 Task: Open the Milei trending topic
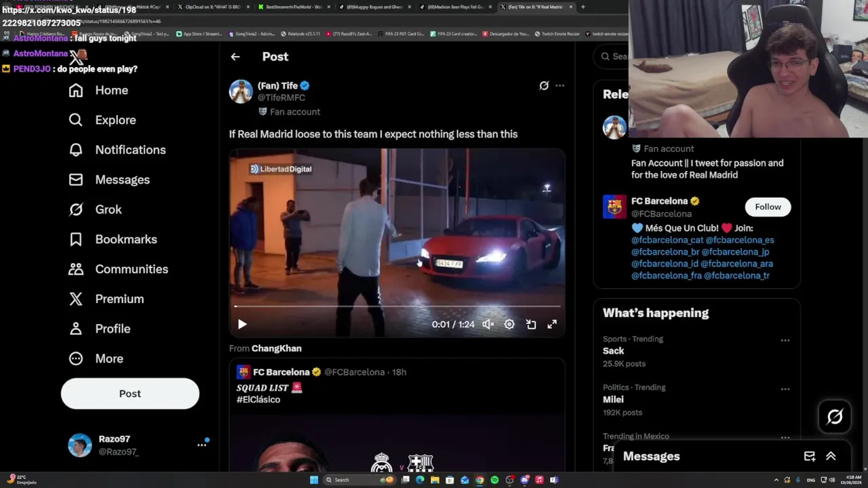[613, 399]
